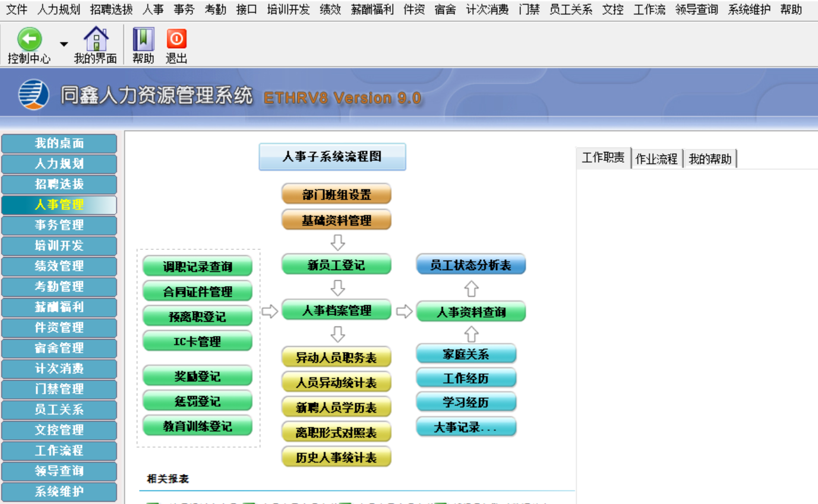Click the 人事档案管理 flowchart button
The height and width of the screenshot is (504, 818).
point(336,310)
